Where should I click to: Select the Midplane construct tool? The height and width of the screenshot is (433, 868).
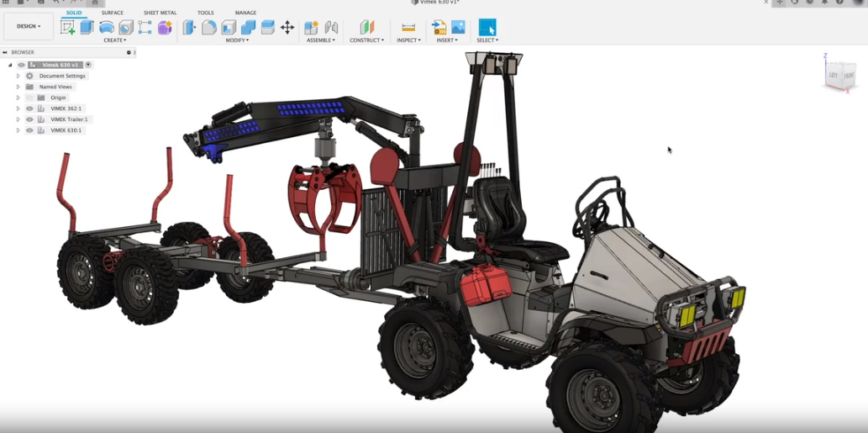(x=367, y=27)
